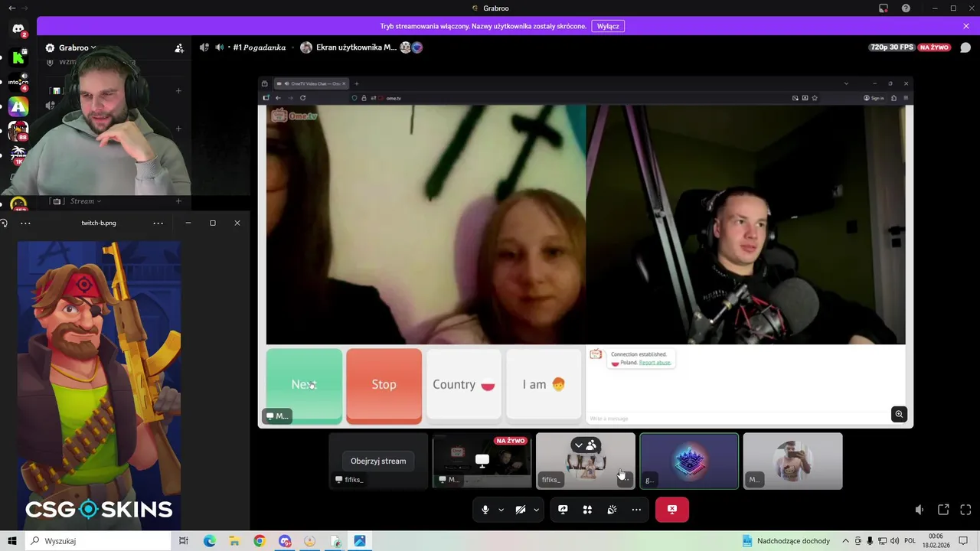The image size is (980, 551).
Task: Open a new tab in the streamed browser
Action: point(356,83)
